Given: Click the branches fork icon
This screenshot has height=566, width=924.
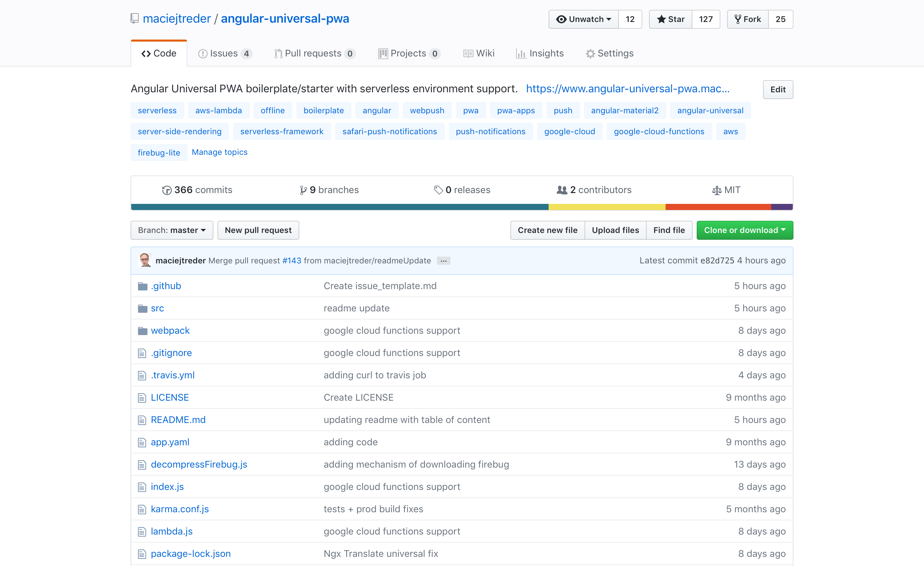Looking at the screenshot, I should (x=303, y=190).
